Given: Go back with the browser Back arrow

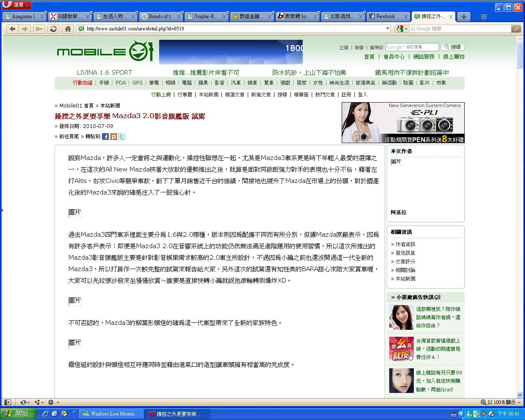Looking at the screenshot, I should 13,29.
